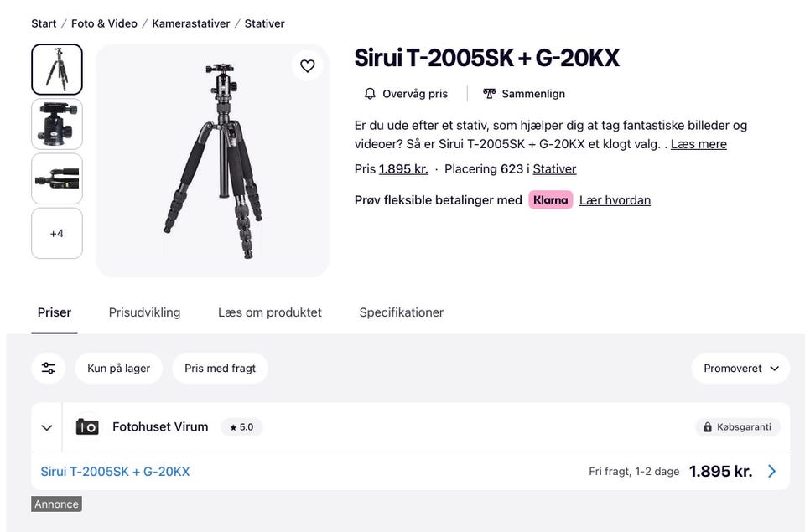Select the ball head thumbnail image
The height and width of the screenshot is (532, 805).
57,124
